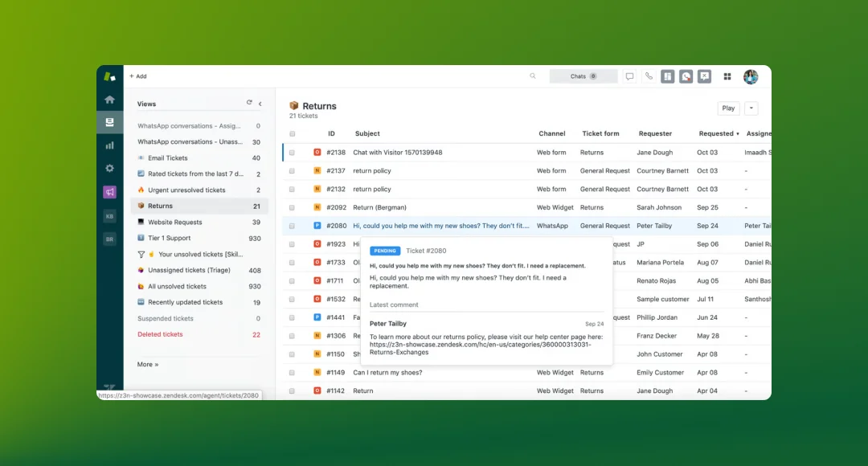Check the row checkbox for ticket #2092
The width and height of the screenshot is (868, 466).
point(291,207)
